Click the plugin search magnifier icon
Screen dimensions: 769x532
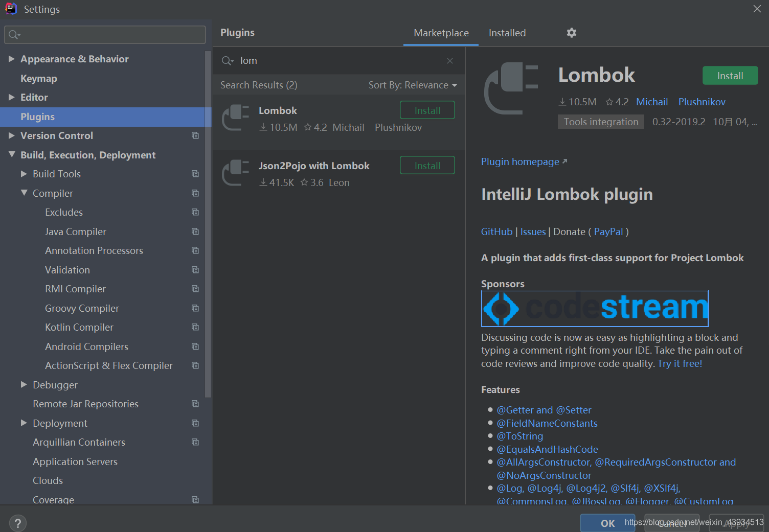tap(227, 61)
